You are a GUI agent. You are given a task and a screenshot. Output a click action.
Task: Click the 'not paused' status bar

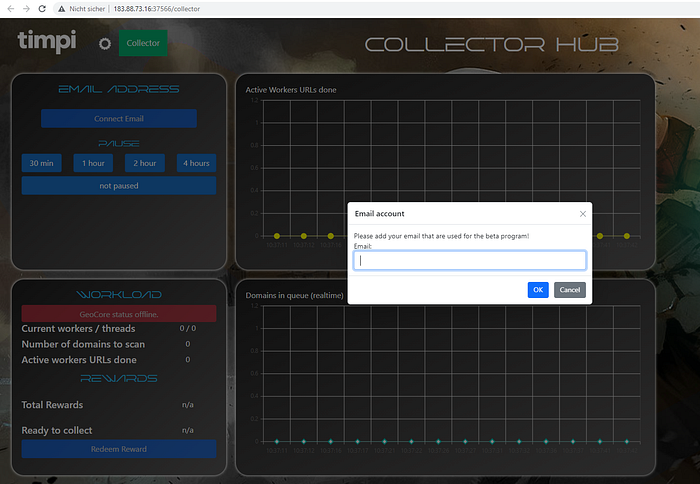[x=118, y=185]
